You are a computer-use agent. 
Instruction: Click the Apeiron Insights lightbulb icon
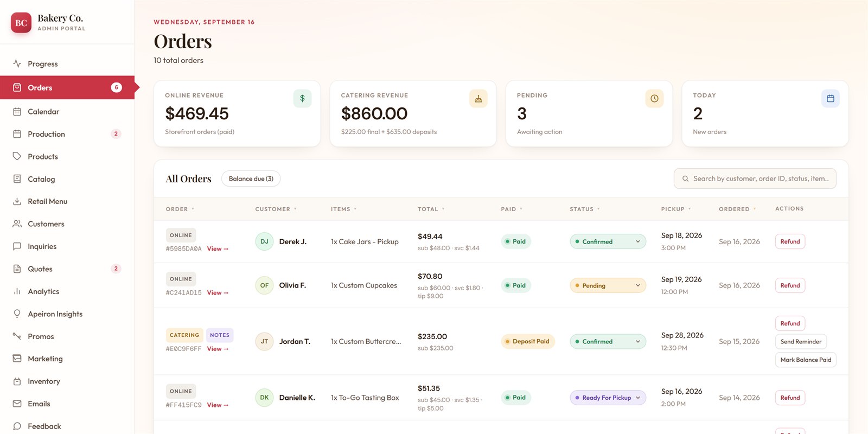[x=17, y=314]
